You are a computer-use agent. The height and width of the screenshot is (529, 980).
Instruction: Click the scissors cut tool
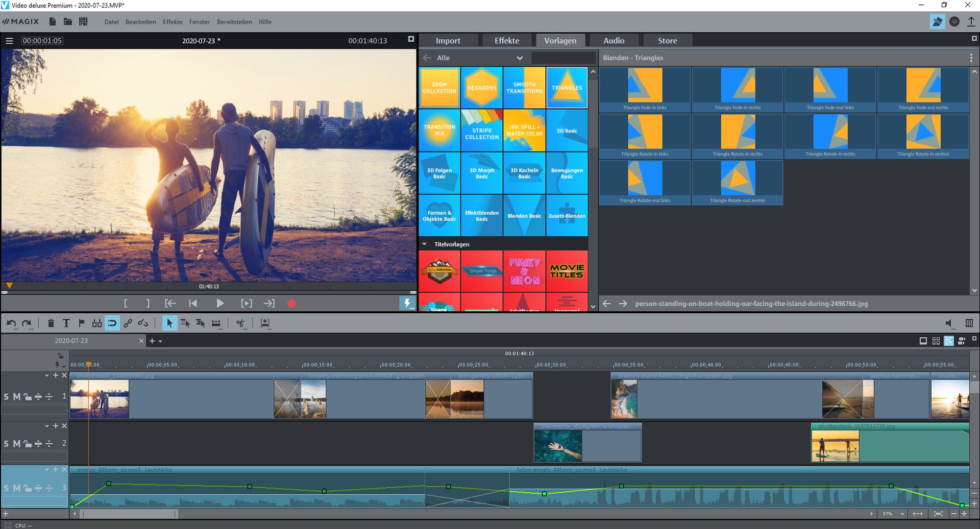(241, 324)
